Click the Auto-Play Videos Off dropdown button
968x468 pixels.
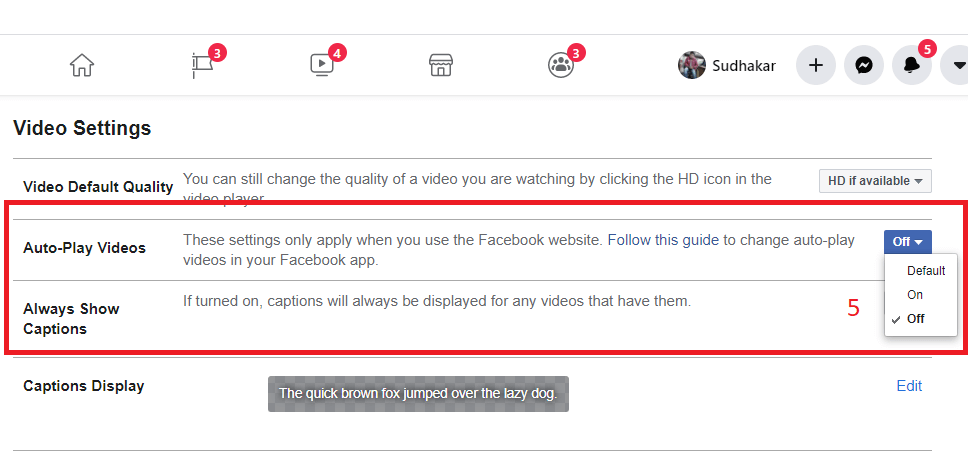[x=908, y=242]
